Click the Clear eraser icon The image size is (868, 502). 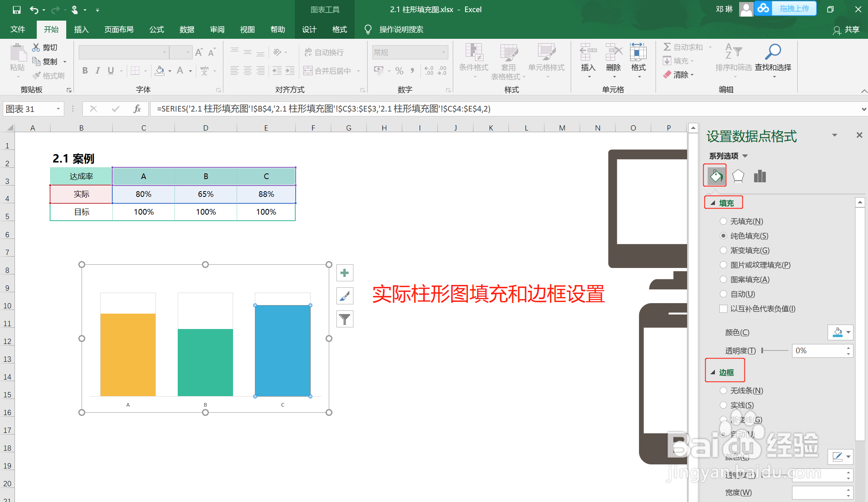click(667, 74)
